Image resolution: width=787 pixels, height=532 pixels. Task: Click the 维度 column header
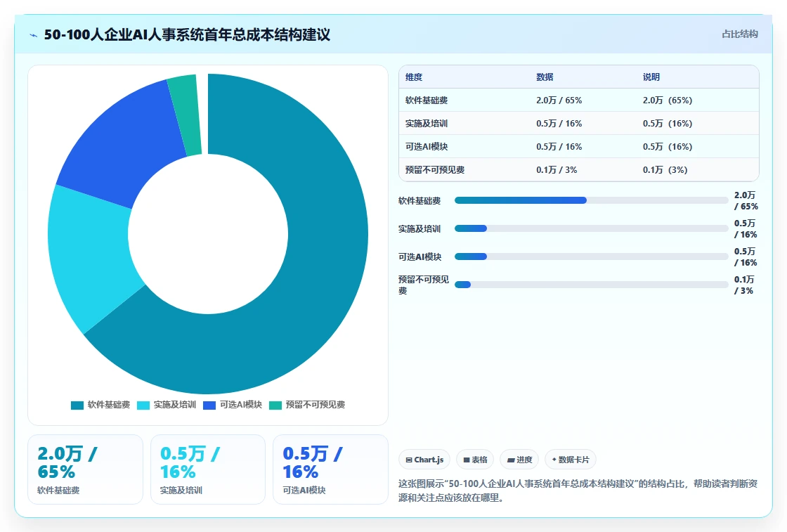(x=414, y=77)
